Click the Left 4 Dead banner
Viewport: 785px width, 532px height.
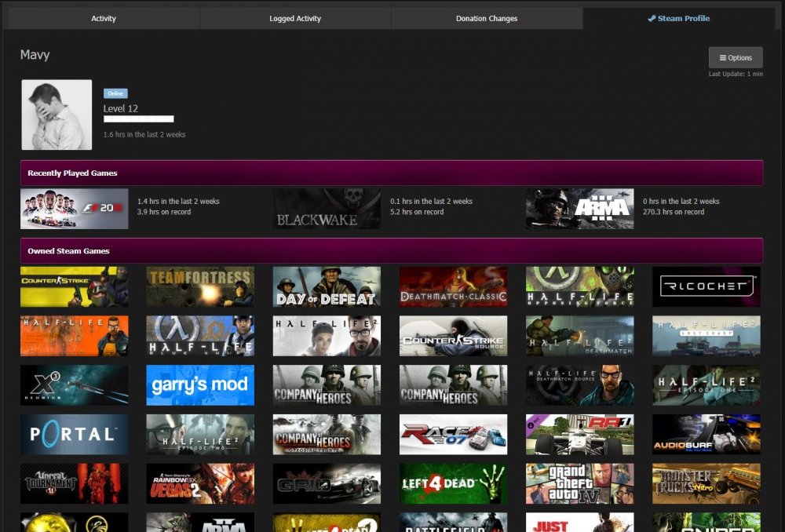coord(453,483)
